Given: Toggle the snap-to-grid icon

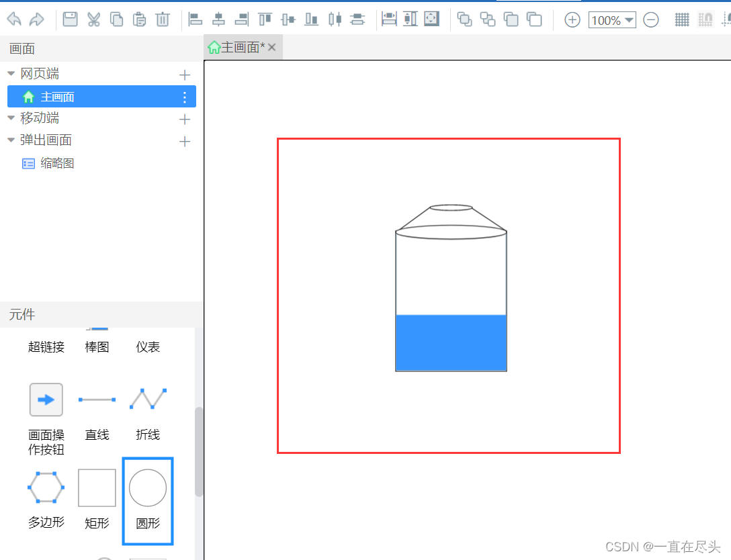Looking at the screenshot, I should pos(705,19).
